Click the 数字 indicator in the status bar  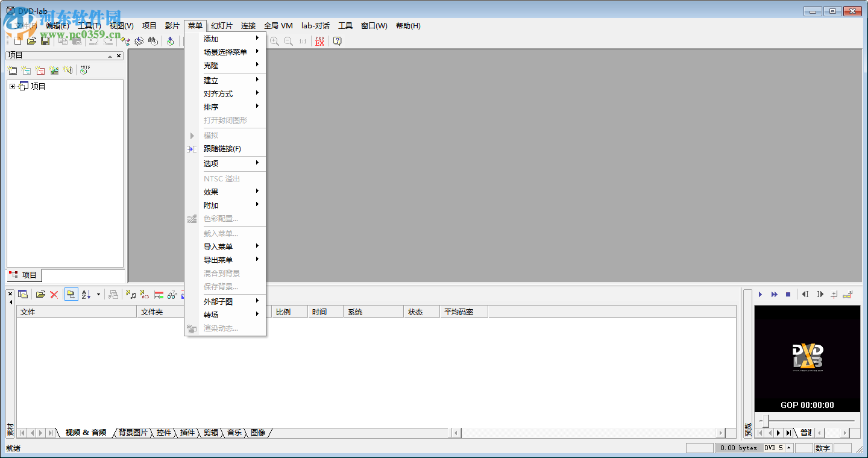click(x=824, y=448)
